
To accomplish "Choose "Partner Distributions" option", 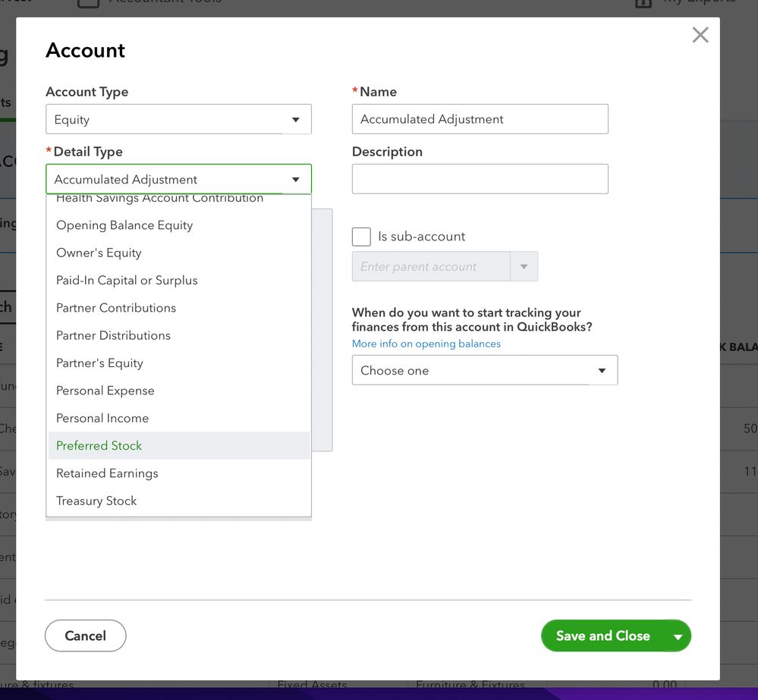I will (113, 336).
